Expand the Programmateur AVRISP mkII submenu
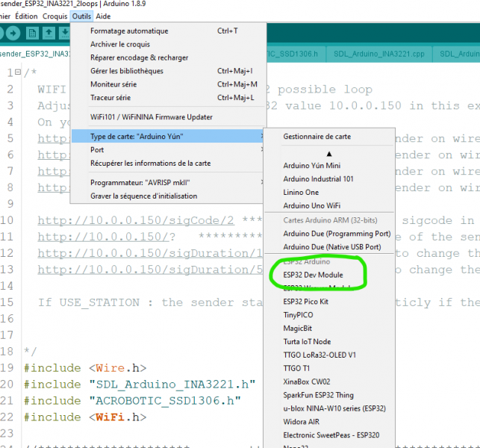Viewport: 480px width, 448px height. [x=167, y=182]
